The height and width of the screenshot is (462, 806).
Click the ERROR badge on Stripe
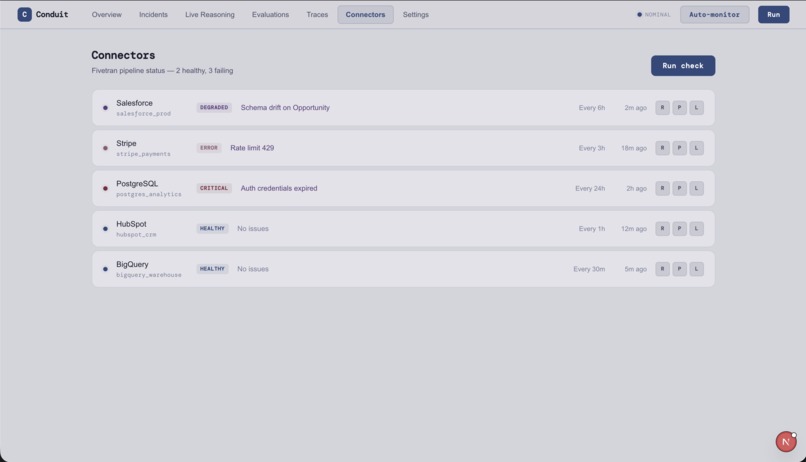click(209, 148)
